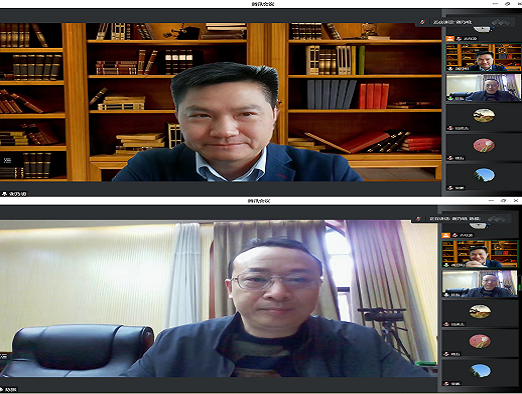522x394 pixels.
Task: Click muted mic under landscape avatar, bottom window
Action: 446,324
